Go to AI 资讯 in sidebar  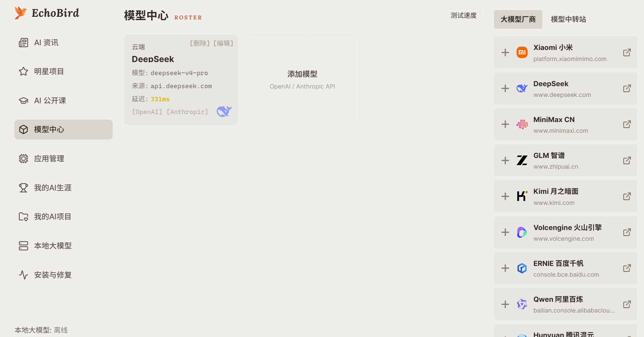click(63, 43)
